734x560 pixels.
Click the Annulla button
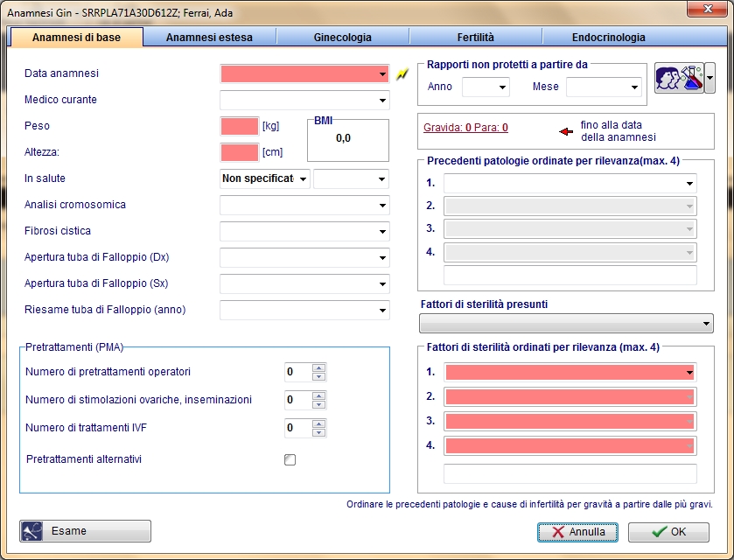tap(577, 532)
